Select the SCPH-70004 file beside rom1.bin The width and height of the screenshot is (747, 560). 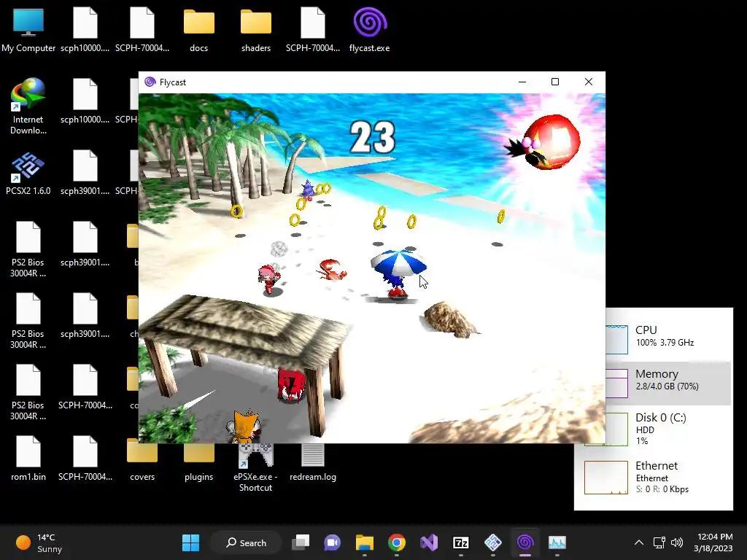(85, 459)
